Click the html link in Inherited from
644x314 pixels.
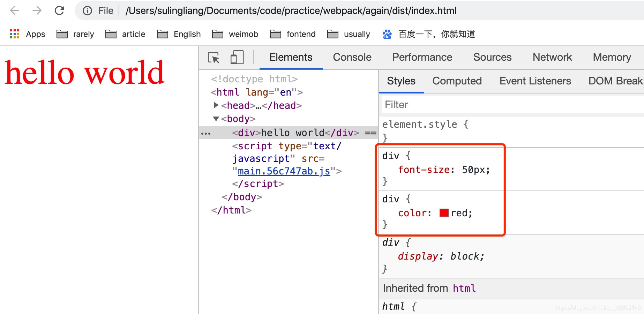pos(464,288)
